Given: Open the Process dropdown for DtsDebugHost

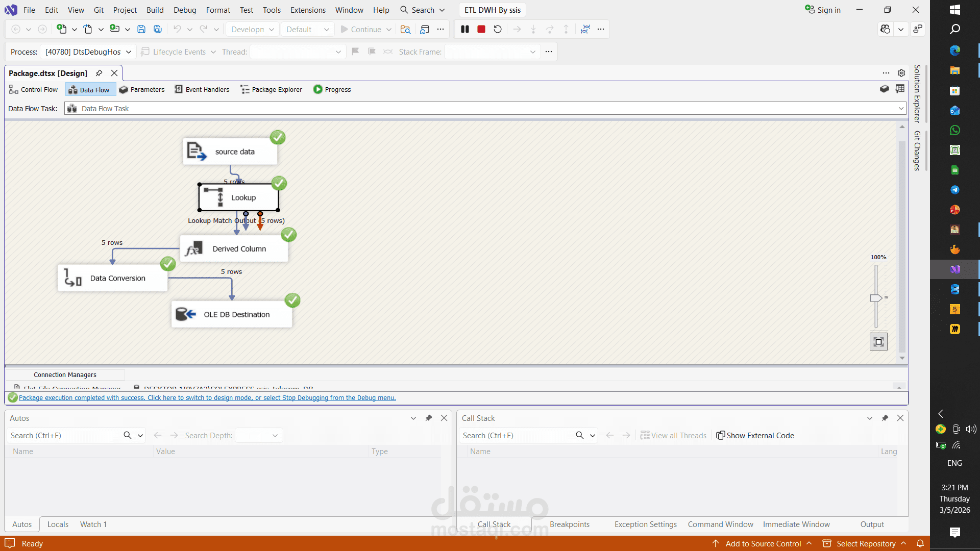Looking at the screenshot, I should click(129, 52).
